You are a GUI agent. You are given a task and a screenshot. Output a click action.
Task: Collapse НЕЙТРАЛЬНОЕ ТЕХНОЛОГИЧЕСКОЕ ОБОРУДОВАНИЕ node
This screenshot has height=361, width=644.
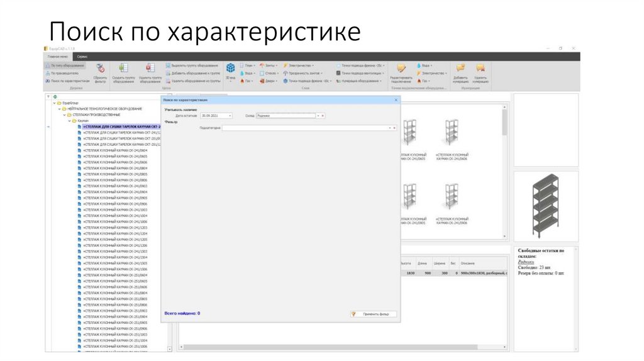60,109
